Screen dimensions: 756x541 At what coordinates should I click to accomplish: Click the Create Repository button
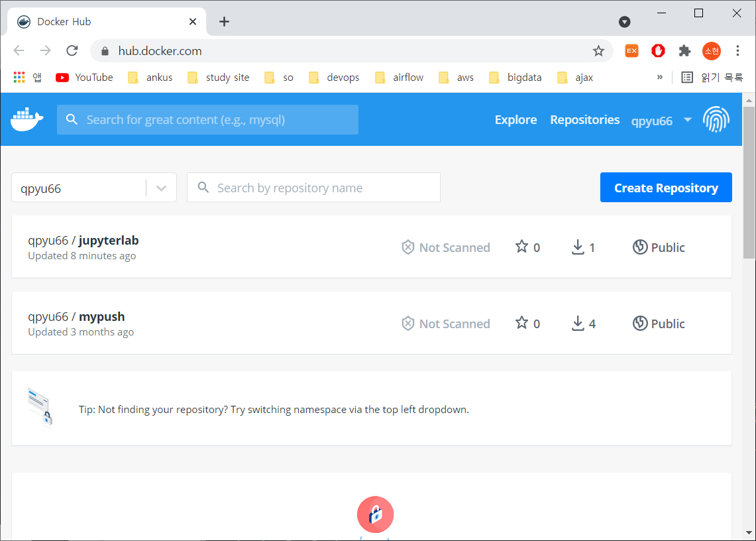666,187
